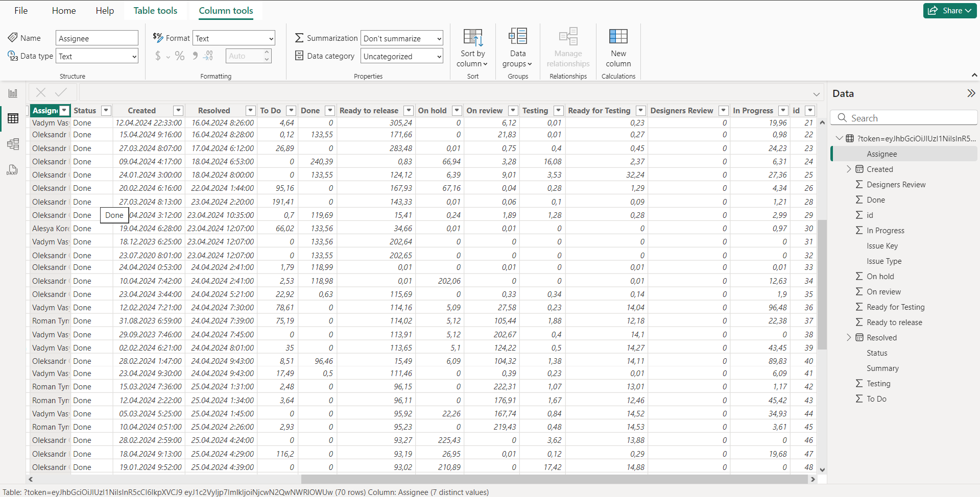Open the Table tools tab

[155, 11]
